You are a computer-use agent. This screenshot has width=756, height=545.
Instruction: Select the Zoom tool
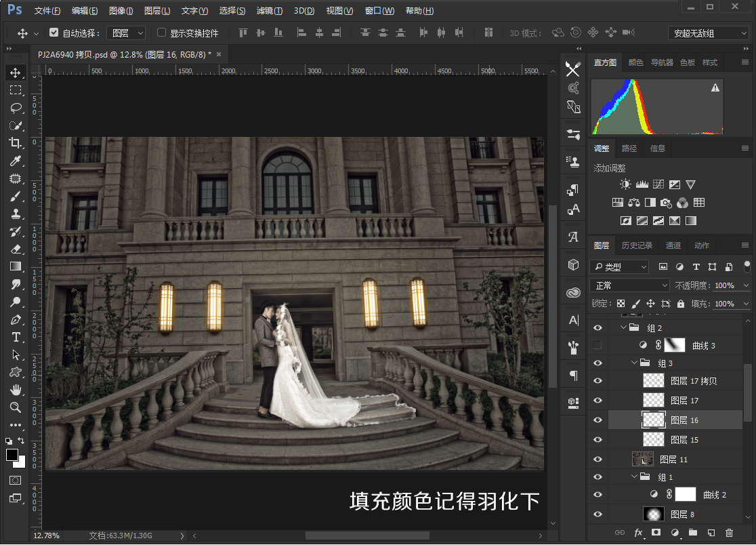point(16,407)
